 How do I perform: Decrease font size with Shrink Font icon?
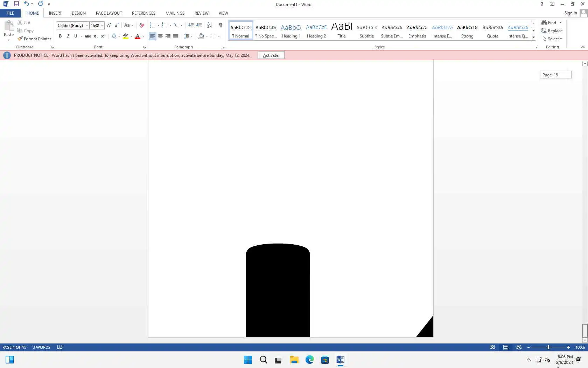pyautogui.click(x=117, y=25)
